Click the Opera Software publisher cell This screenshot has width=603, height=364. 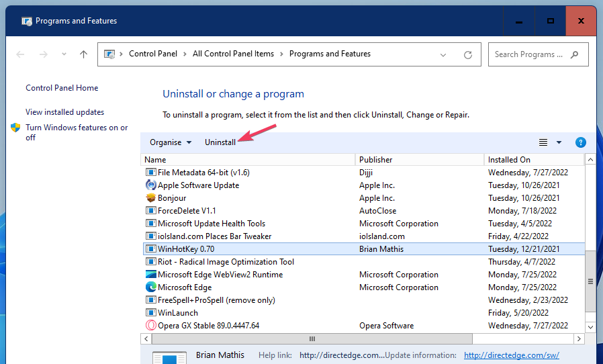[387, 326]
